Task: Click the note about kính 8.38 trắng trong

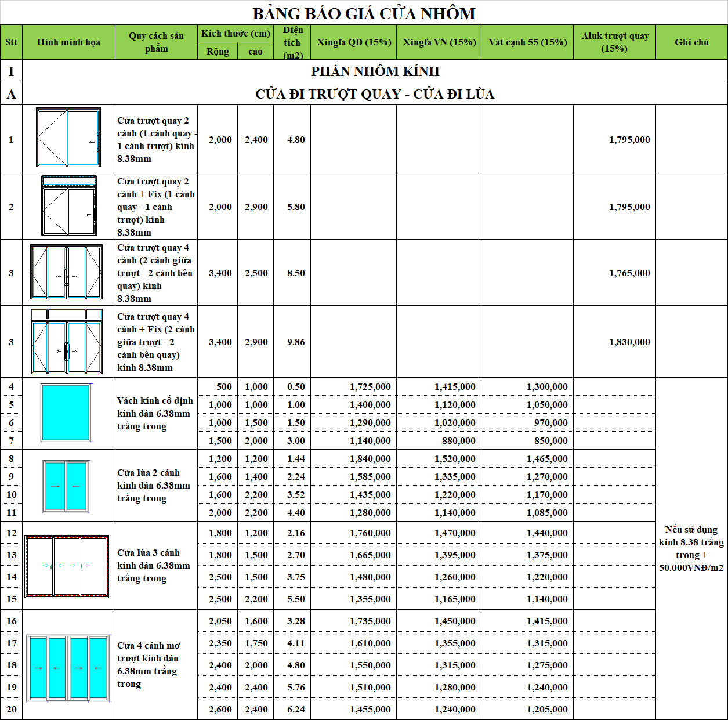Action: 691,548
